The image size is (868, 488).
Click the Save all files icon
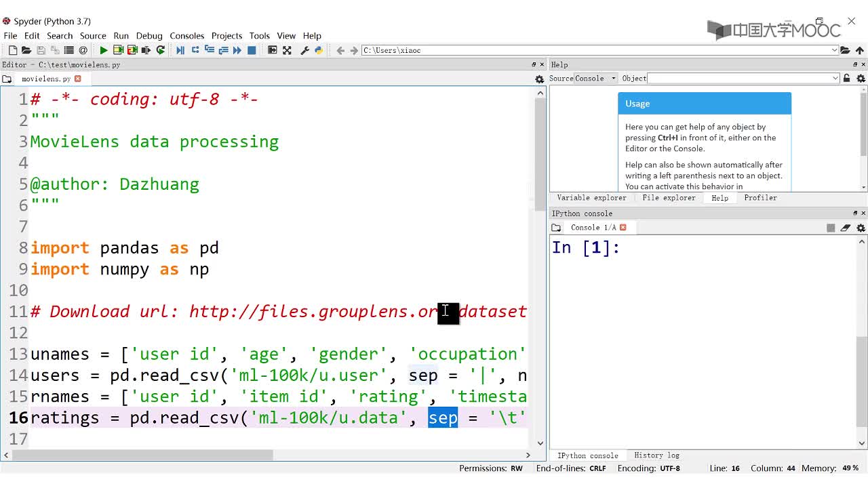[x=55, y=50]
